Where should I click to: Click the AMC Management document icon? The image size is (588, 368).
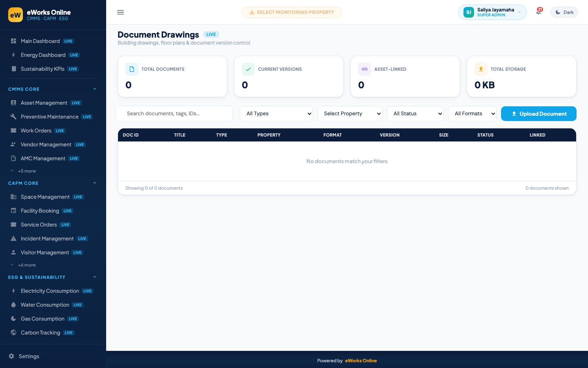point(13,158)
